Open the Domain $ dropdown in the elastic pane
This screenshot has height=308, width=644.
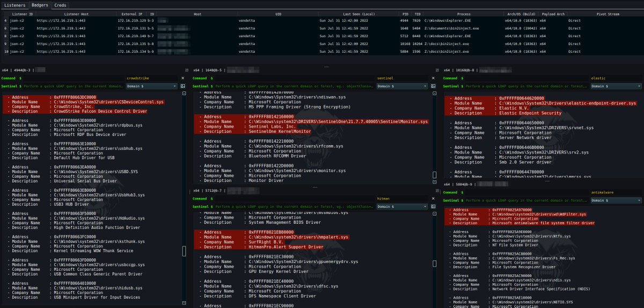click(615, 86)
